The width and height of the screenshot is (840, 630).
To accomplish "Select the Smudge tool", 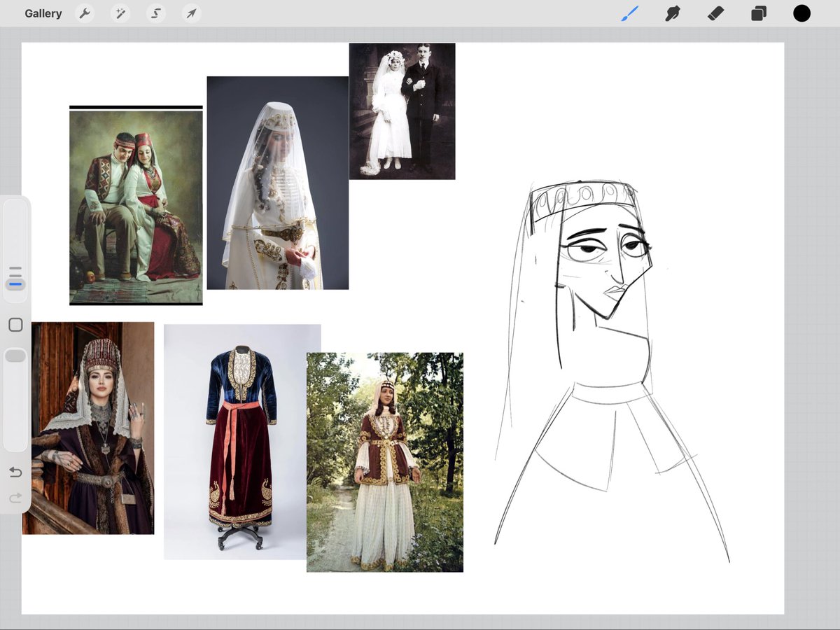I will (x=673, y=13).
